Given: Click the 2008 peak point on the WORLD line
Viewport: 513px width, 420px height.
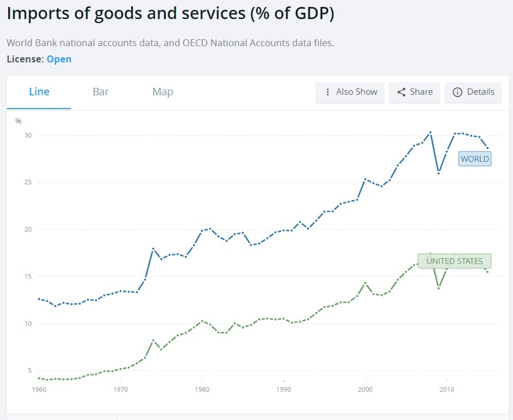Looking at the screenshot, I should (x=430, y=133).
